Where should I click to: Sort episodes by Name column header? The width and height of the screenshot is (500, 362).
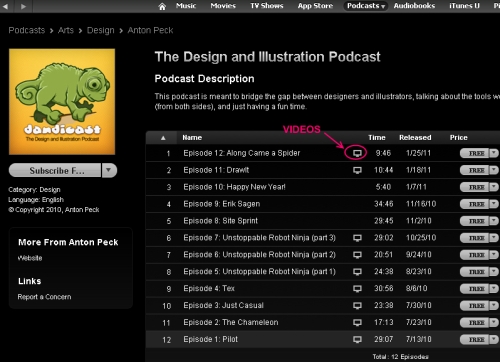[x=192, y=138]
